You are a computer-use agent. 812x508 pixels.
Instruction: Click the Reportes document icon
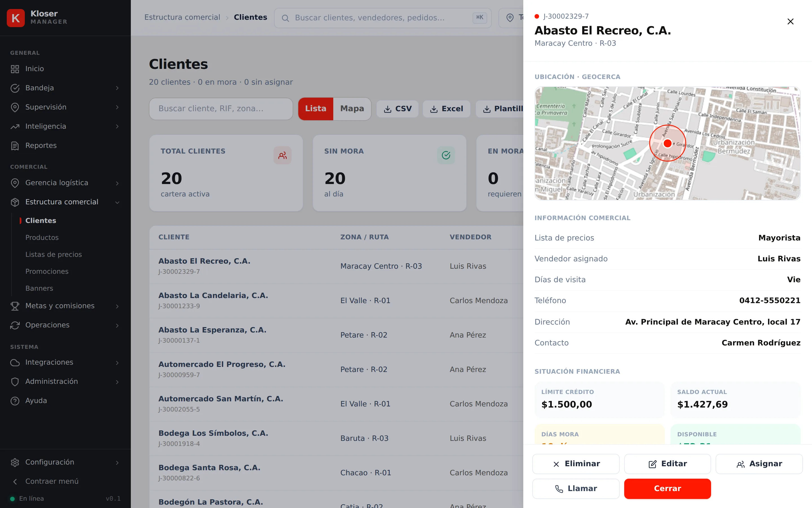(x=15, y=145)
